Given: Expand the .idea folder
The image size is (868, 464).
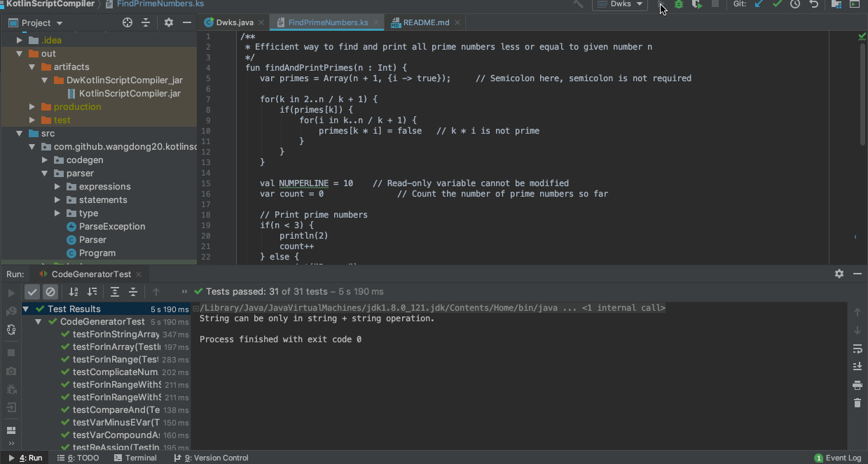Looking at the screenshot, I should tap(20, 40).
